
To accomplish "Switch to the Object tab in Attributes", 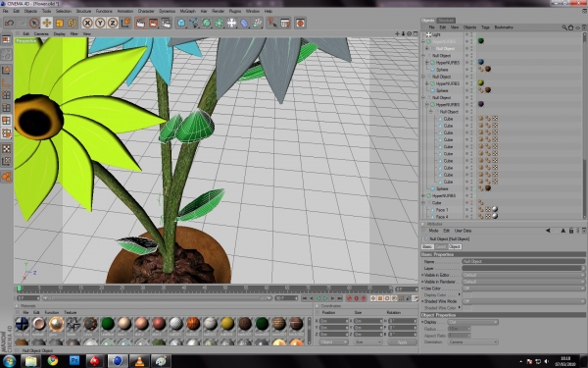I will [x=455, y=246].
